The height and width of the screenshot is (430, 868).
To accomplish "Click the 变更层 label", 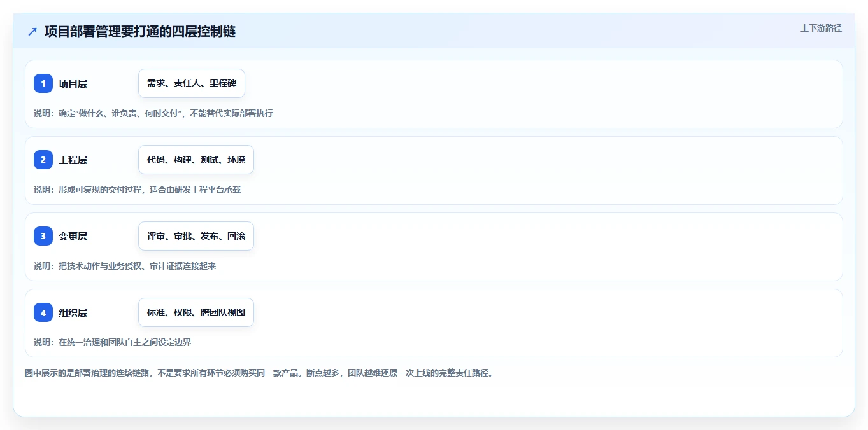I will (x=73, y=236).
